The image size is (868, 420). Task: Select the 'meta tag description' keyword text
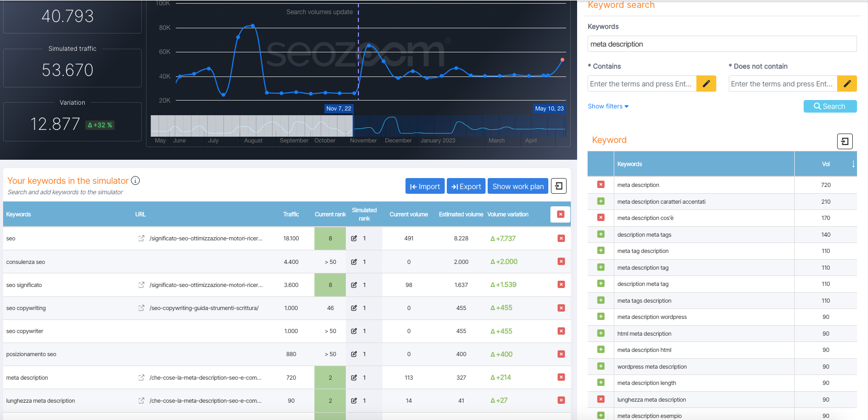tap(643, 251)
